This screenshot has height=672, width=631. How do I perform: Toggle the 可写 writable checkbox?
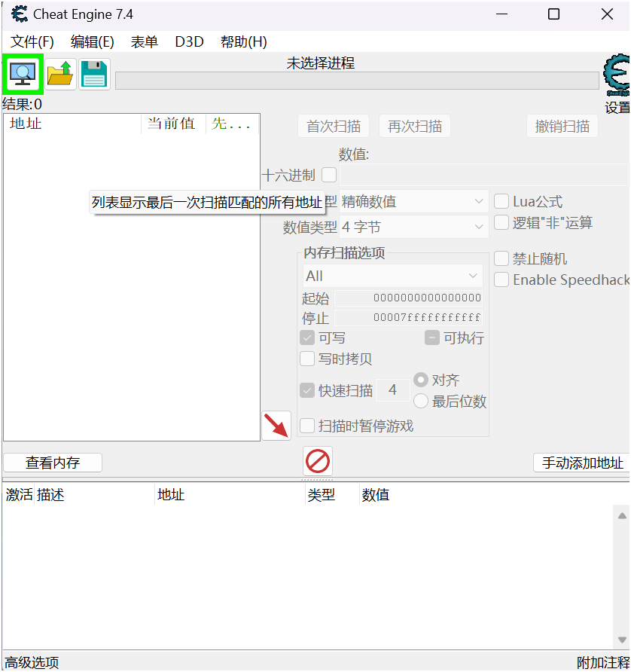coord(307,338)
